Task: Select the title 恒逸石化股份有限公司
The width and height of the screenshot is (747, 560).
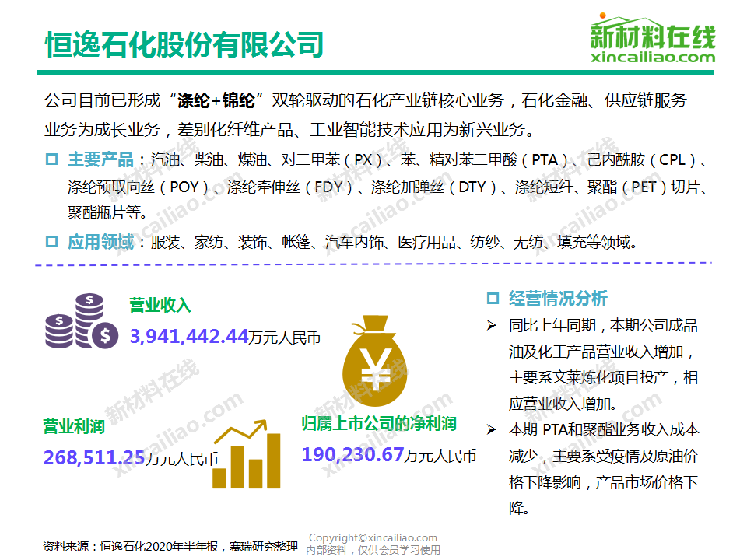Action: pyautogui.click(x=184, y=45)
